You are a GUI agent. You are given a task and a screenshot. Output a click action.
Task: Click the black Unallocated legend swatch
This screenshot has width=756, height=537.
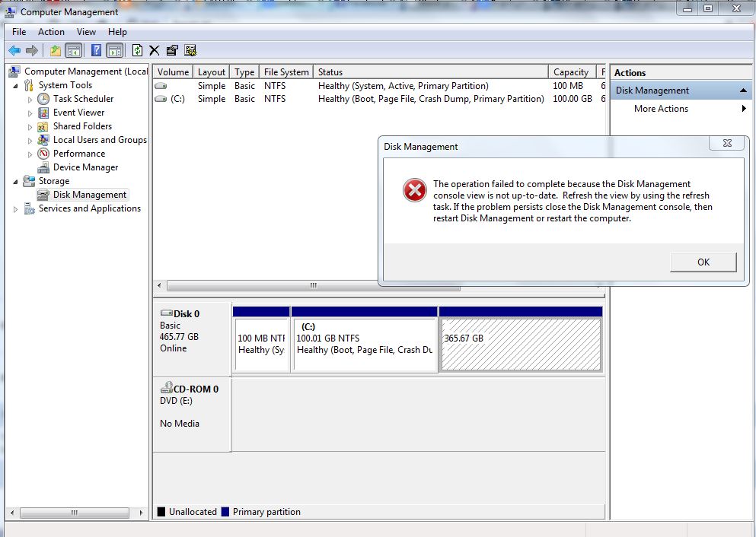click(x=161, y=511)
